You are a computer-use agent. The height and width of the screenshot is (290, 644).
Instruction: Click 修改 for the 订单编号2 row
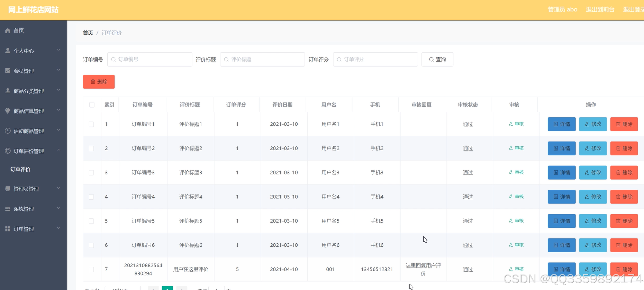click(x=593, y=148)
